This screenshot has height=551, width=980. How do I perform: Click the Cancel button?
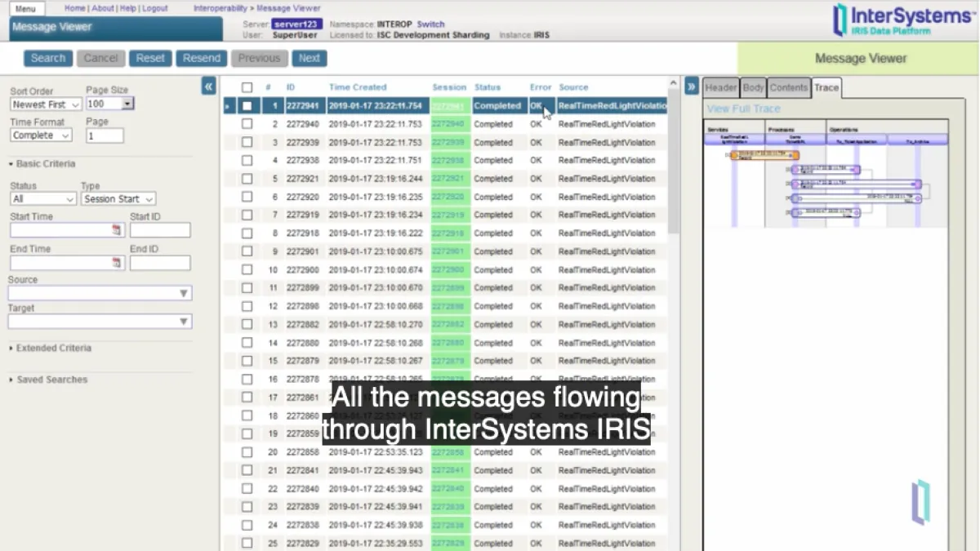click(100, 58)
